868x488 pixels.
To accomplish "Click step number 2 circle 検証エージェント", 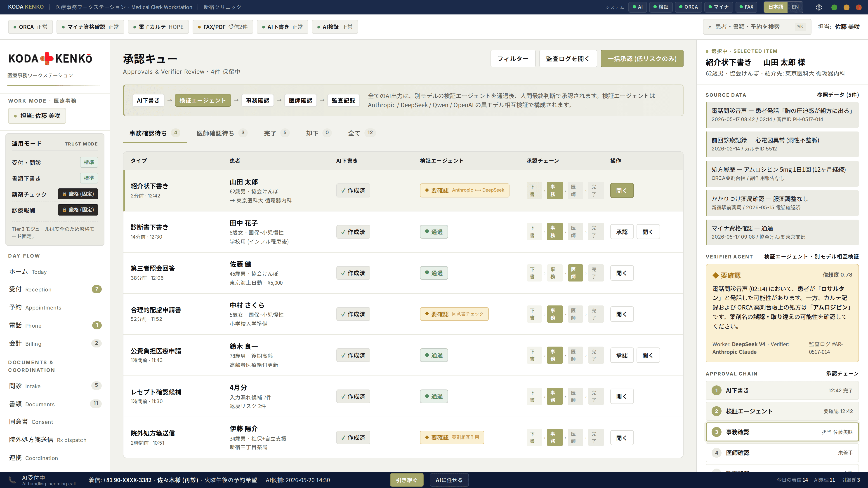I will click(716, 411).
